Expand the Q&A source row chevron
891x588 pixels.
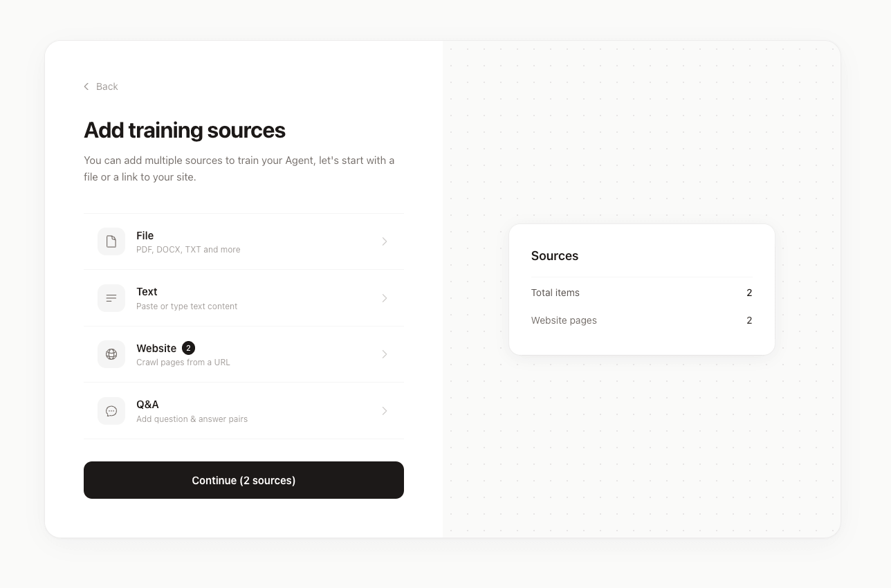pyautogui.click(x=385, y=410)
